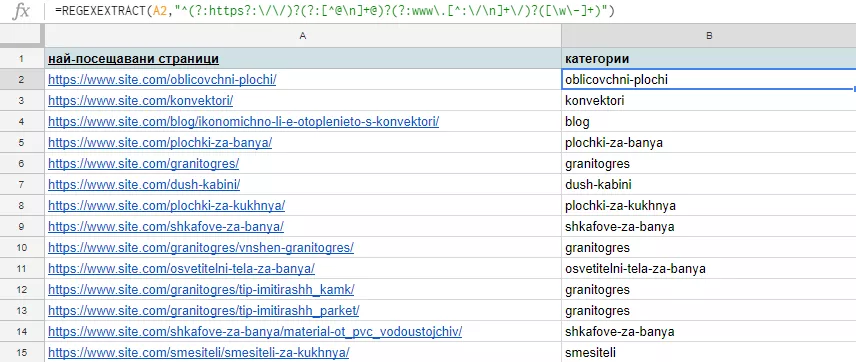
Task: Select row header 14
Action: click(x=21, y=331)
